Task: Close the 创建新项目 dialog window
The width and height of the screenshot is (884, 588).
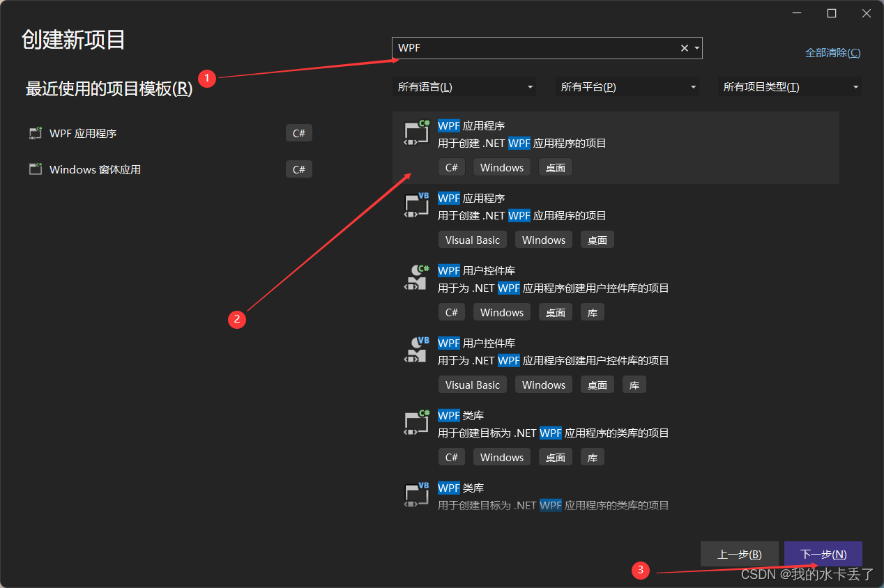Action: [866, 13]
